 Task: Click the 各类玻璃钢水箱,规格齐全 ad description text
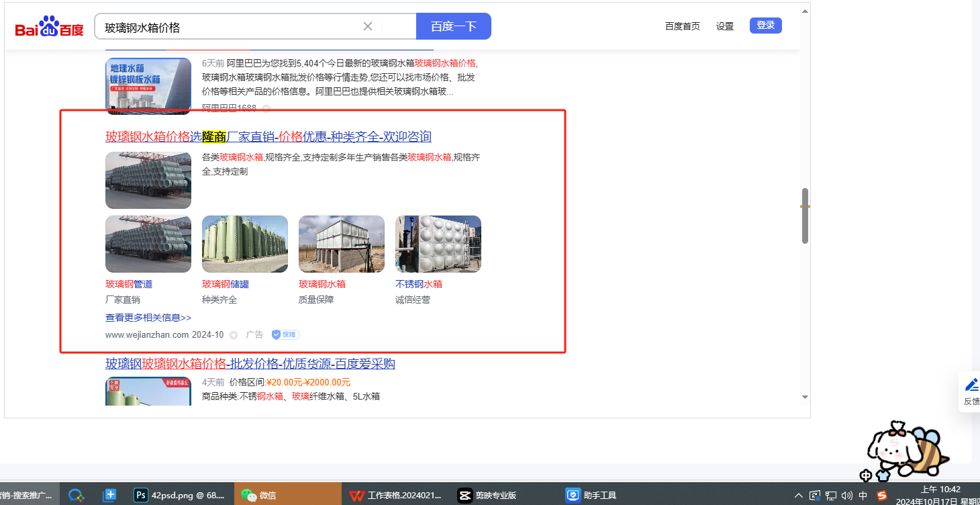click(341, 165)
